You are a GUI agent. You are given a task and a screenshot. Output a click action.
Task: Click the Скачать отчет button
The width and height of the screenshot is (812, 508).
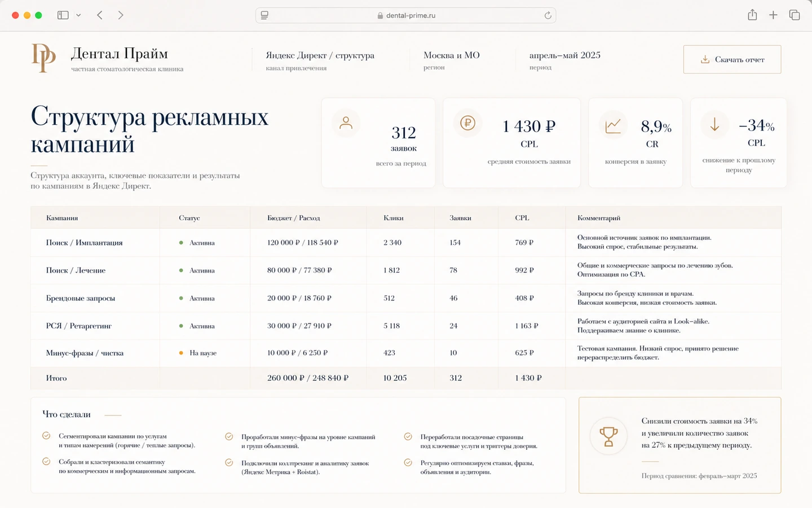coord(732,59)
